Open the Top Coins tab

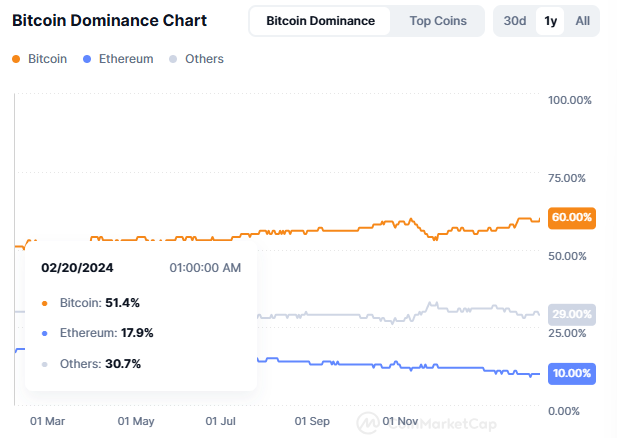(x=438, y=21)
